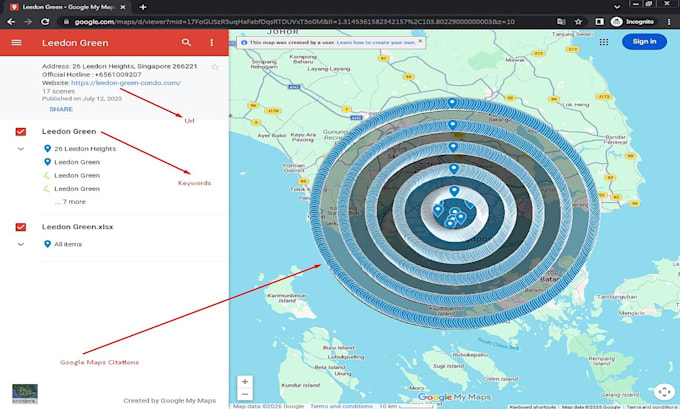This screenshot has height=409, width=680.
Task: Select the 26 Leedon Heights pin item
Action: [x=80, y=149]
